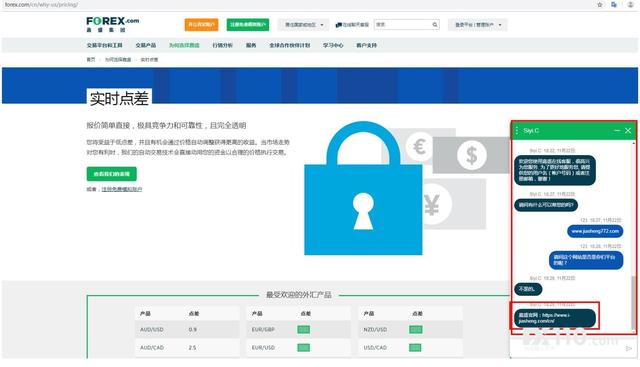The width and height of the screenshot is (640, 367).
Task: Click the green view spreads button
Action: pyautogui.click(x=111, y=174)
